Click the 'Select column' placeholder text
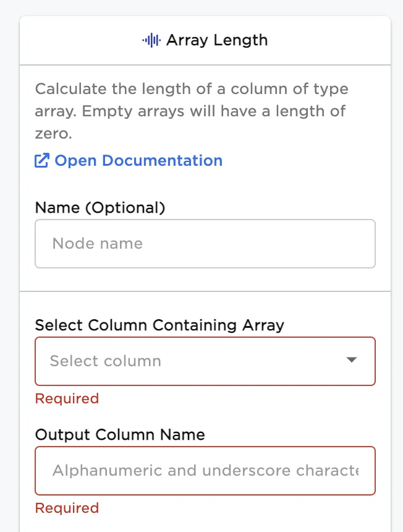Screen dimensions: 403x532 (105, 361)
